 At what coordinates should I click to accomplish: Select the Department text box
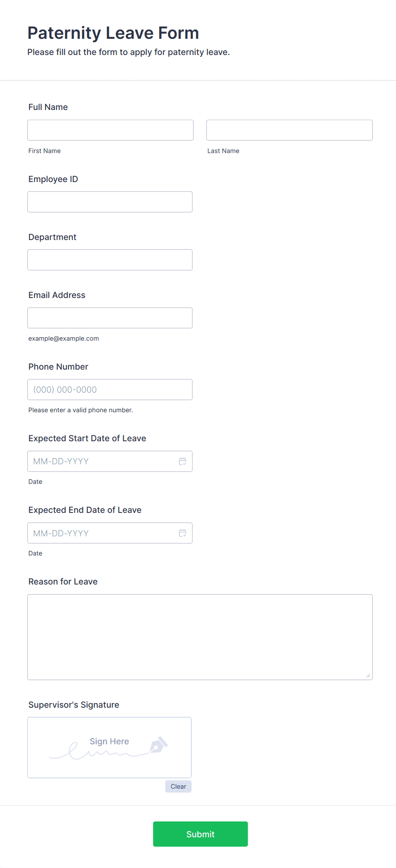110,260
